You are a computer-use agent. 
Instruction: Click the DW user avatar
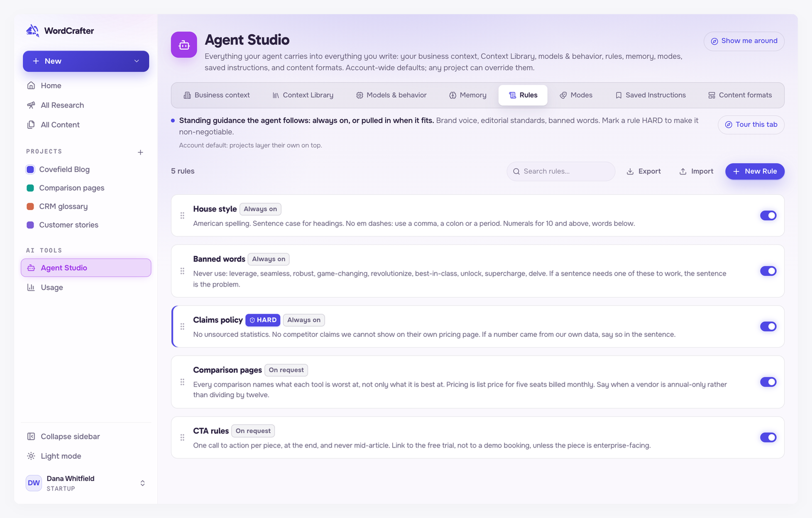[x=34, y=483]
